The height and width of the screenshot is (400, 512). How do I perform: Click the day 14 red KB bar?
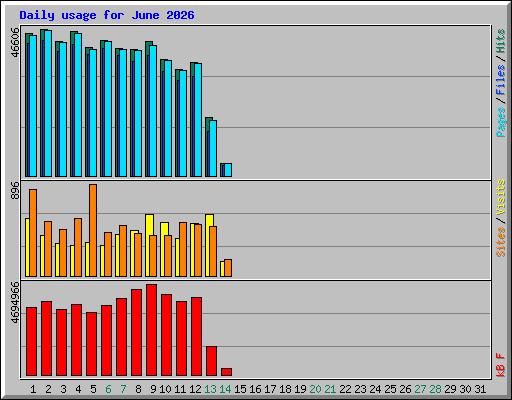(226, 372)
